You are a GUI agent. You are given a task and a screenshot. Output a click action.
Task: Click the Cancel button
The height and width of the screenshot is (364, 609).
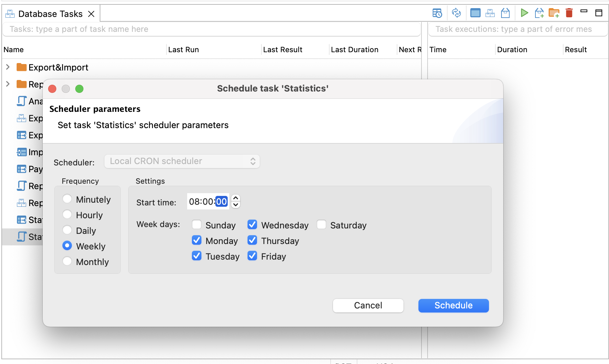pyautogui.click(x=368, y=305)
